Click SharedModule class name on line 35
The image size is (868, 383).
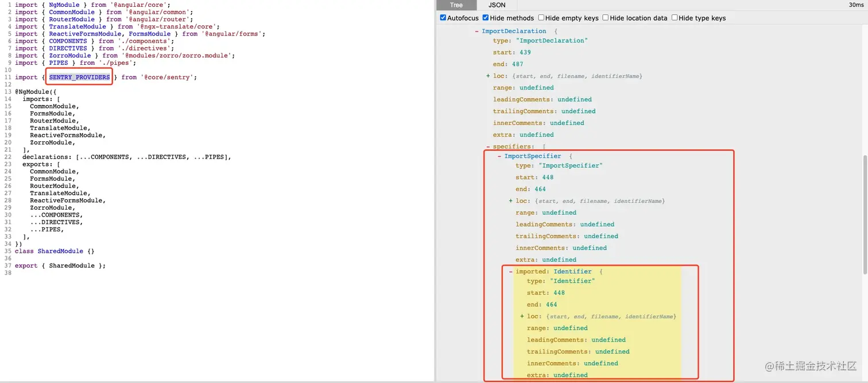click(x=60, y=252)
